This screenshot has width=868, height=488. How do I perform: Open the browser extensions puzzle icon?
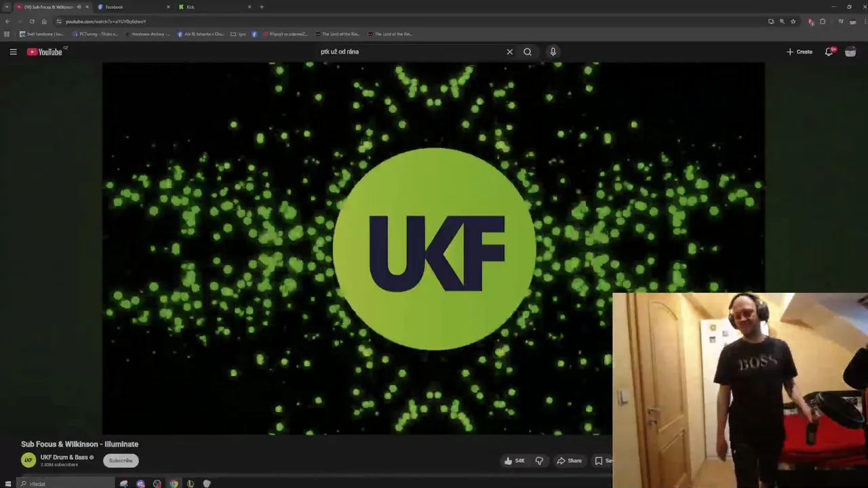tap(823, 21)
